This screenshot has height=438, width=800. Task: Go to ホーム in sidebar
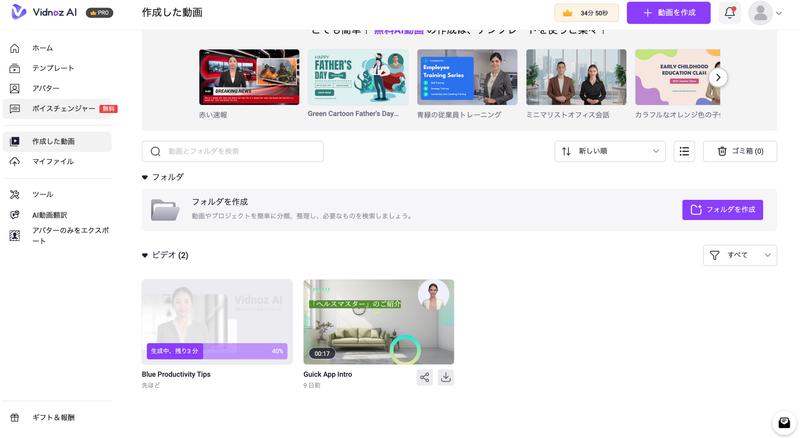[43, 48]
